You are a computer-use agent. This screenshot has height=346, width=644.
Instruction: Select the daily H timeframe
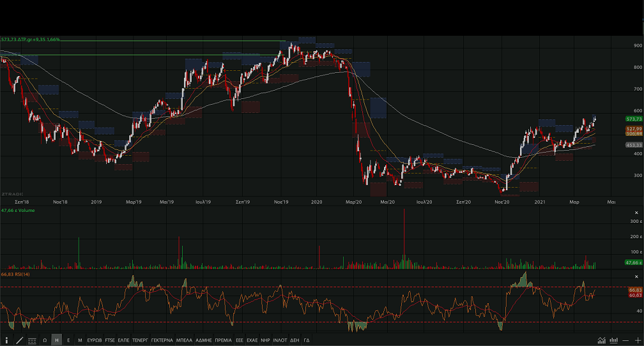(56, 340)
